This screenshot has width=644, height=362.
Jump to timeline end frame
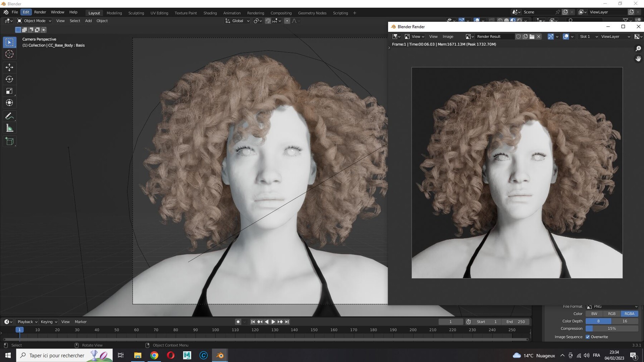coord(287,322)
